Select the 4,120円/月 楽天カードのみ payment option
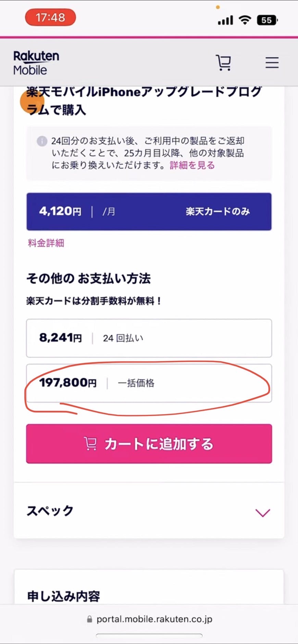298x644 pixels. [x=149, y=211]
